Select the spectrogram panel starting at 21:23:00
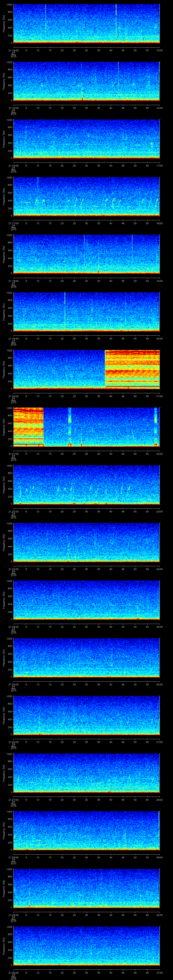The height and width of the screenshot is (980, 173). pos(86,543)
